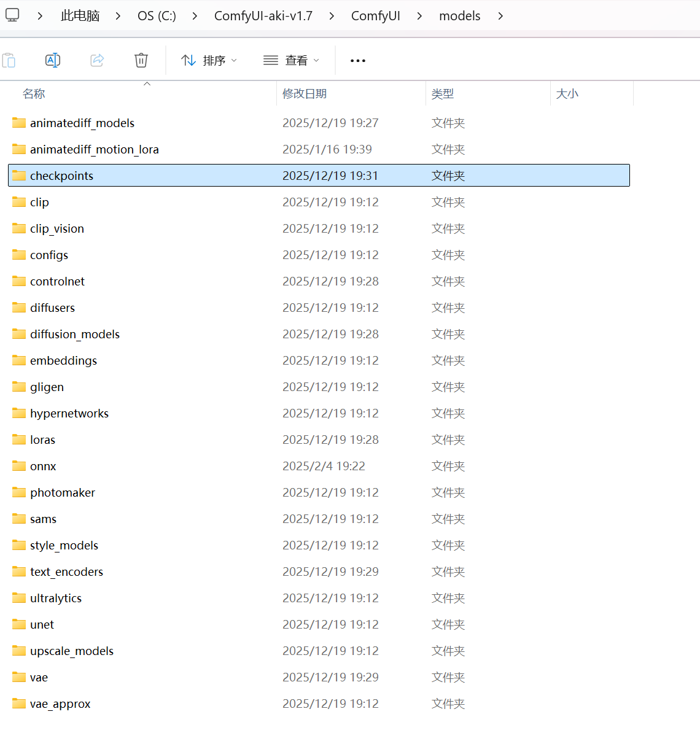Click date cell on text_encoders row

(330, 572)
